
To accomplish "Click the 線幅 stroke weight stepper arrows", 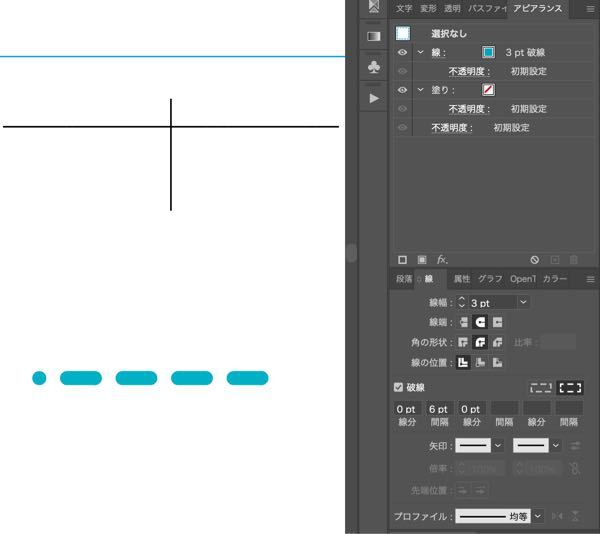I will click(461, 302).
